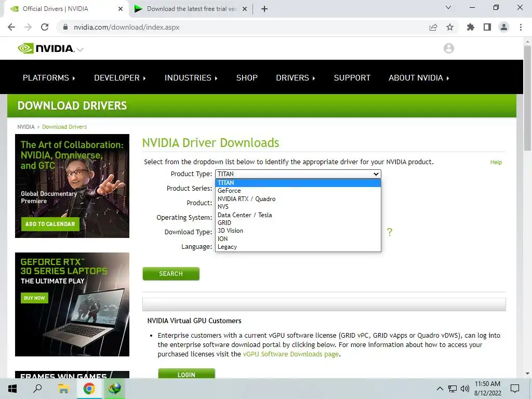This screenshot has height=399, width=532.
Task: Open the Windows Start menu
Action: pyautogui.click(x=12, y=389)
